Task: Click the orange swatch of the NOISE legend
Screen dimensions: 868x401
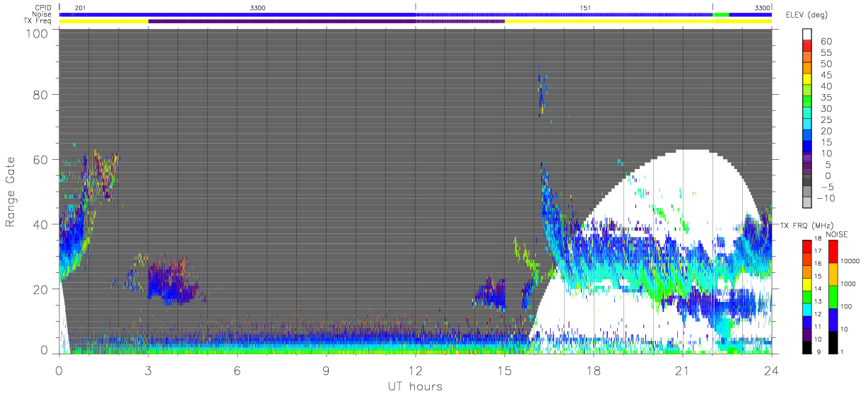Action: [x=833, y=274]
